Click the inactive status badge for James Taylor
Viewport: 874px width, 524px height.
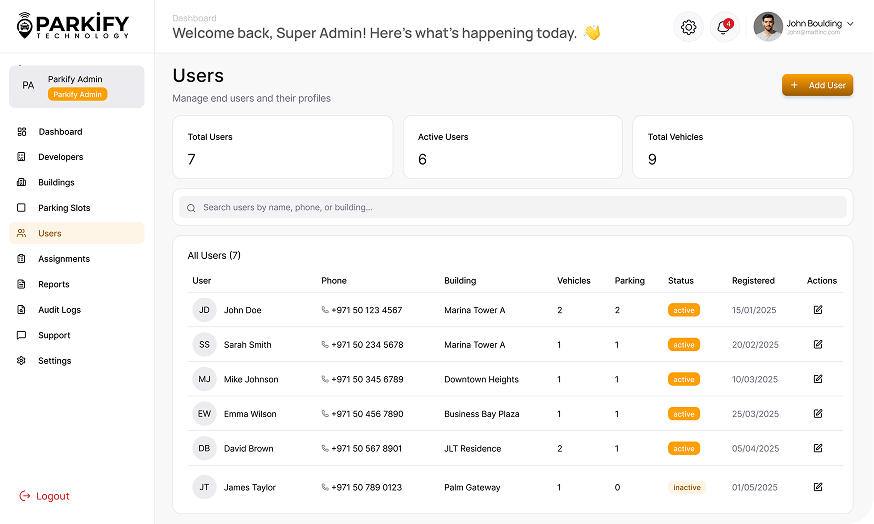coord(686,488)
